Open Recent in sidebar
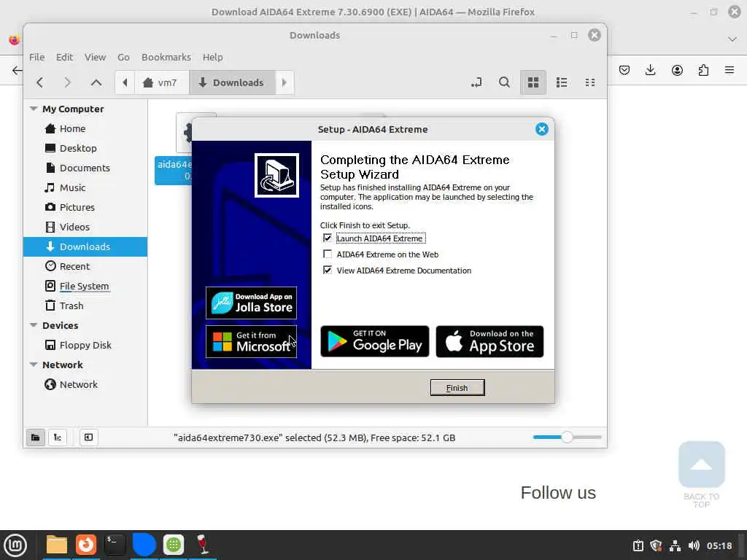The image size is (747, 560). click(x=74, y=266)
